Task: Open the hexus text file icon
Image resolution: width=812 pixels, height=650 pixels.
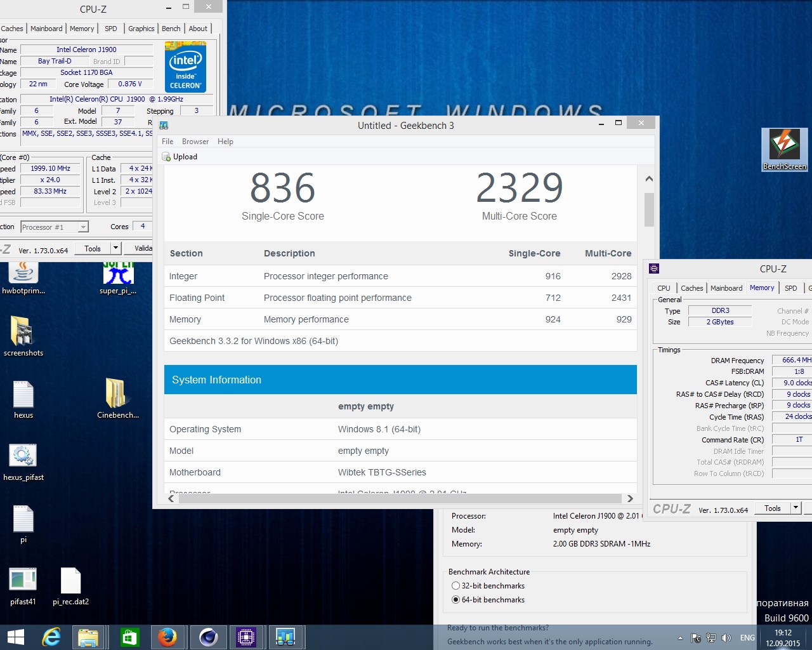Action: (23, 400)
